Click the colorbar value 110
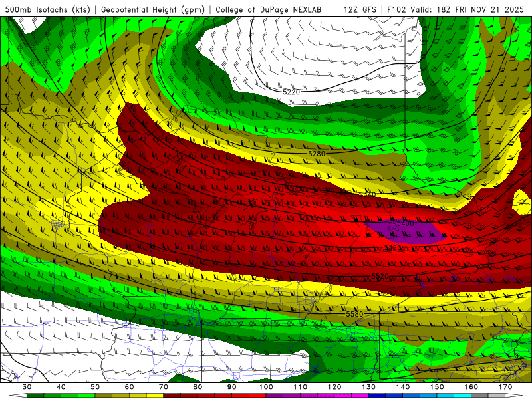 [301, 387]
